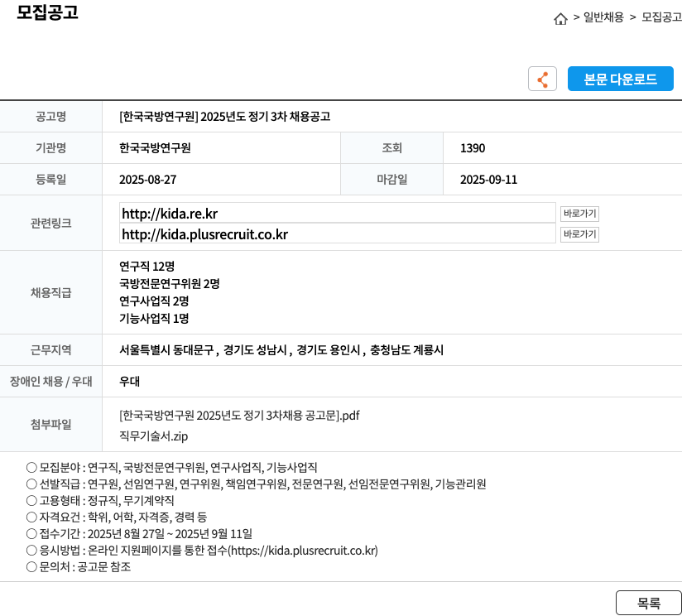Click the 채용직급 label cell
Viewport: 682px width, 616px height.
50,292
